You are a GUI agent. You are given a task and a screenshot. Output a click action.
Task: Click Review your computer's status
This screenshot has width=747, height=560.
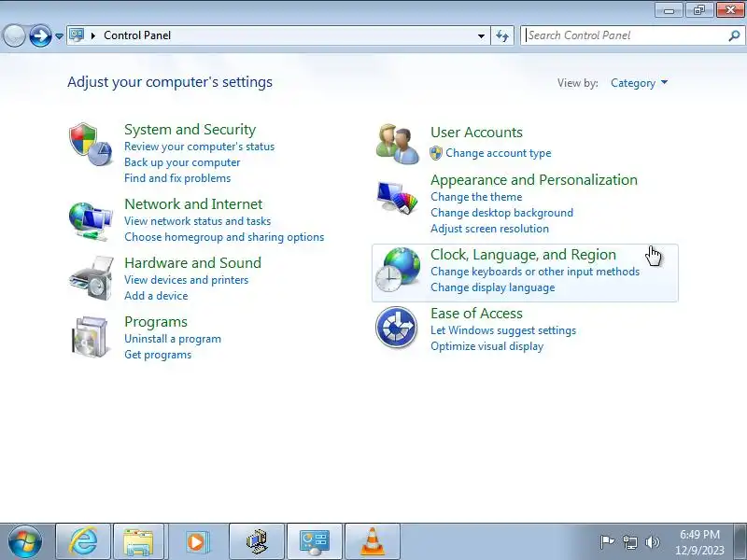(x=199, y=147)
